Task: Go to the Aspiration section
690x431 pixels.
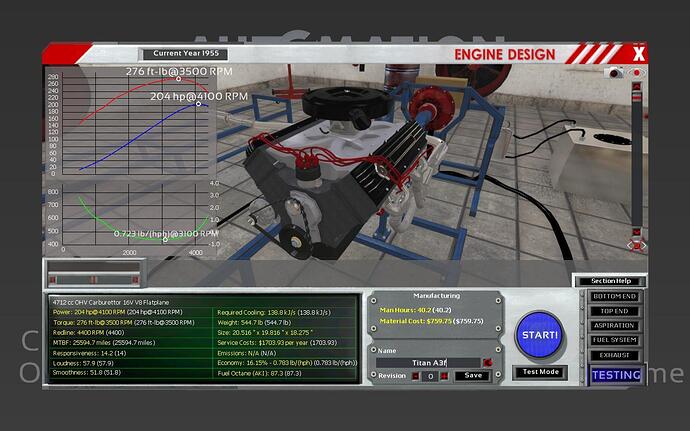Action: (x=616, y=325)
